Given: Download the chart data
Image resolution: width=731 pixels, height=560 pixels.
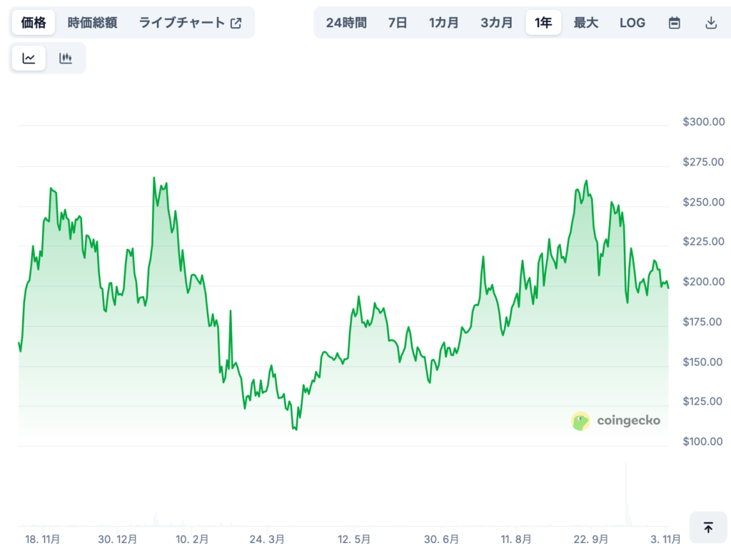Looking at the screenshot, I should pos(711,22).
